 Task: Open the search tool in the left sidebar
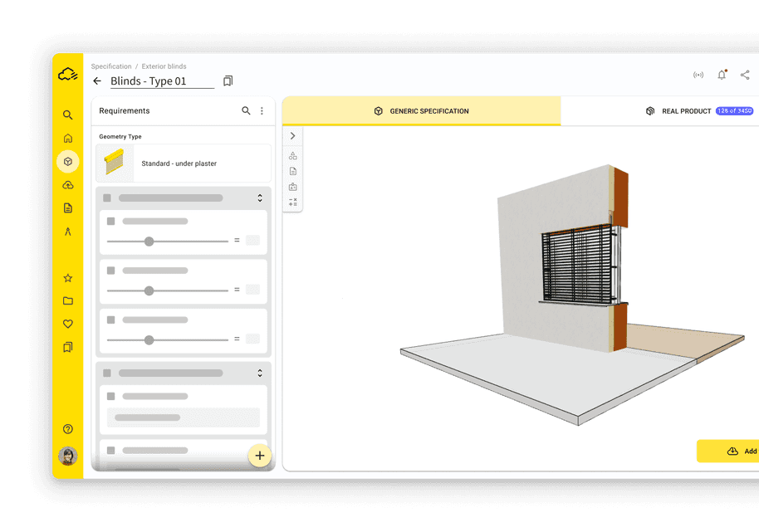click(68, 115)
